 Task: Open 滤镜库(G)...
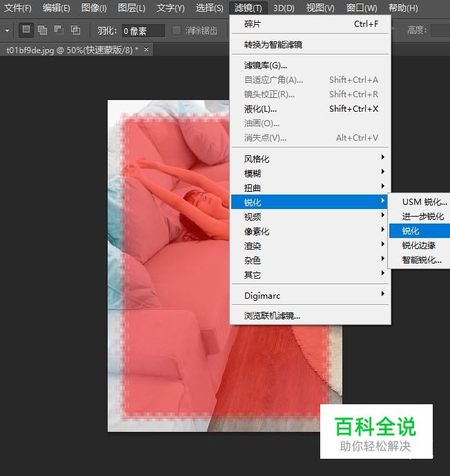[x=310, y=66]
